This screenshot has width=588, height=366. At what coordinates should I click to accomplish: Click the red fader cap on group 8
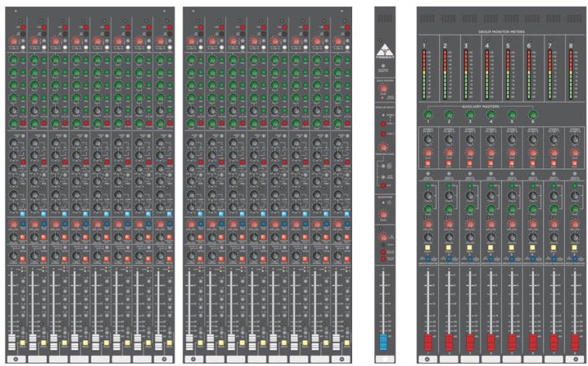[x=576, y=341]
